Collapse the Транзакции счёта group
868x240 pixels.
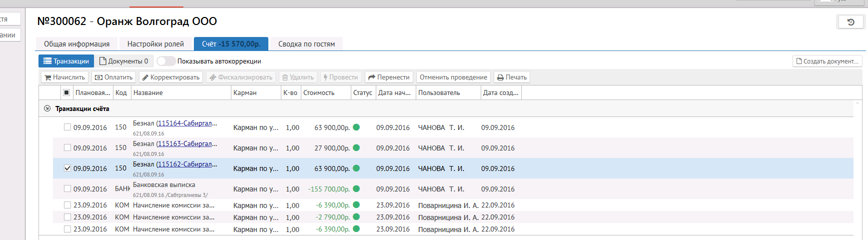(47, 108)
